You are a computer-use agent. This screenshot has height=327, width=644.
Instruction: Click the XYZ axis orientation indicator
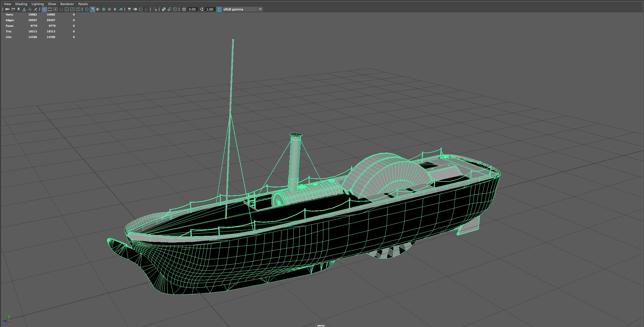8,319
